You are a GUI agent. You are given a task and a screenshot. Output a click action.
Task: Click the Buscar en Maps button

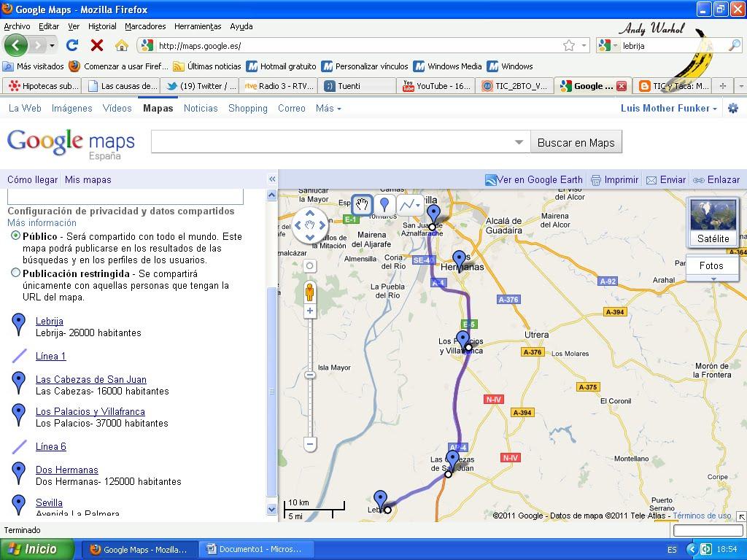[576, 142]
